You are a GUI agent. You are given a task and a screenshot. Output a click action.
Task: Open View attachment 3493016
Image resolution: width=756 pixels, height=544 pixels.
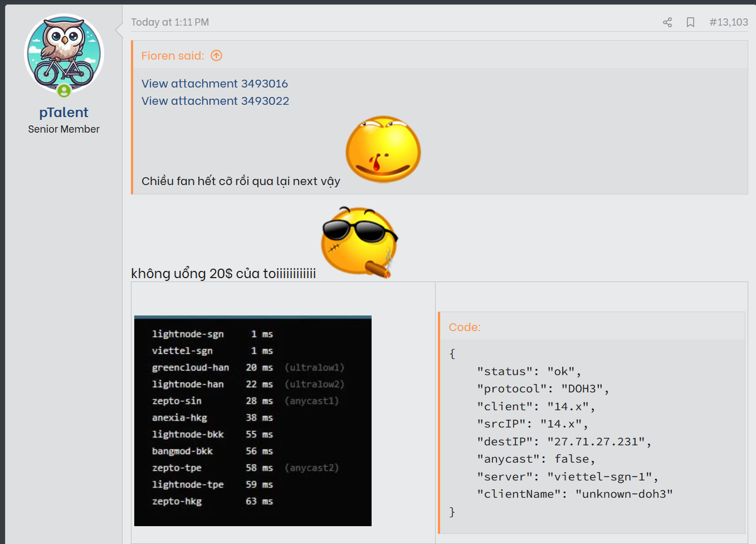tap(214, 84)
